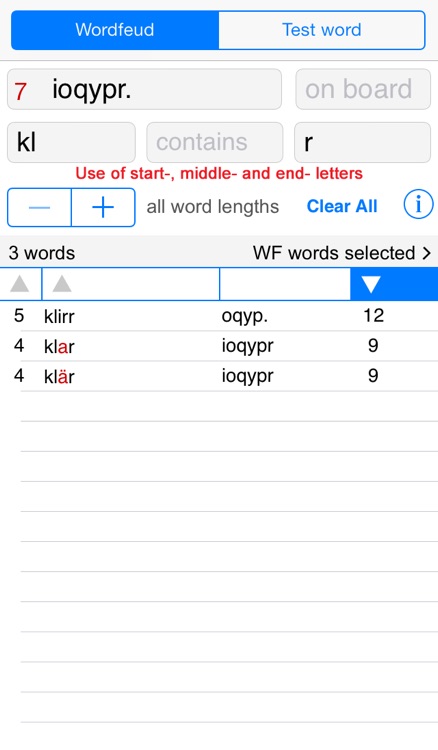Tap Clear All

click(342, 206)
